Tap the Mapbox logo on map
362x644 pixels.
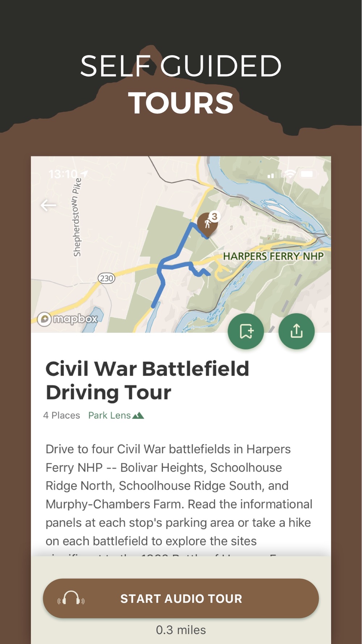pos(68,319)
